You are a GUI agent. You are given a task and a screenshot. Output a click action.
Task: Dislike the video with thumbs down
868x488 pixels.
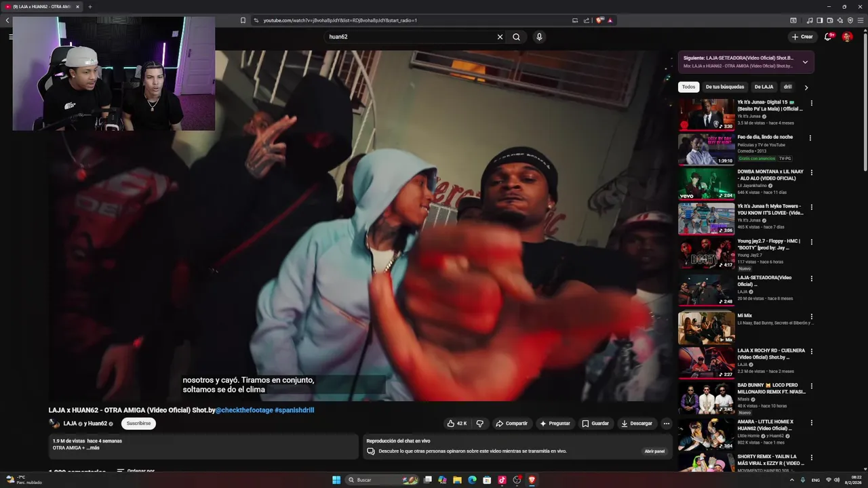(479, 424)
